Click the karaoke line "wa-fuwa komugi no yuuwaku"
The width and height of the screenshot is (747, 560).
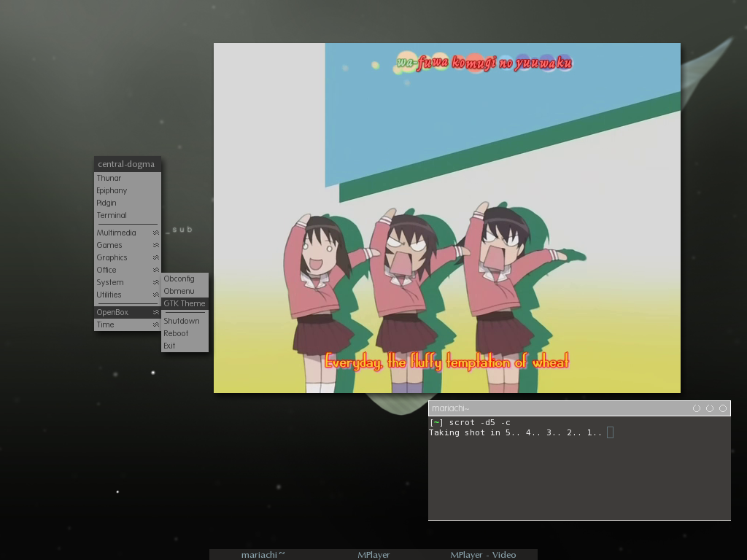click(484, 63)
